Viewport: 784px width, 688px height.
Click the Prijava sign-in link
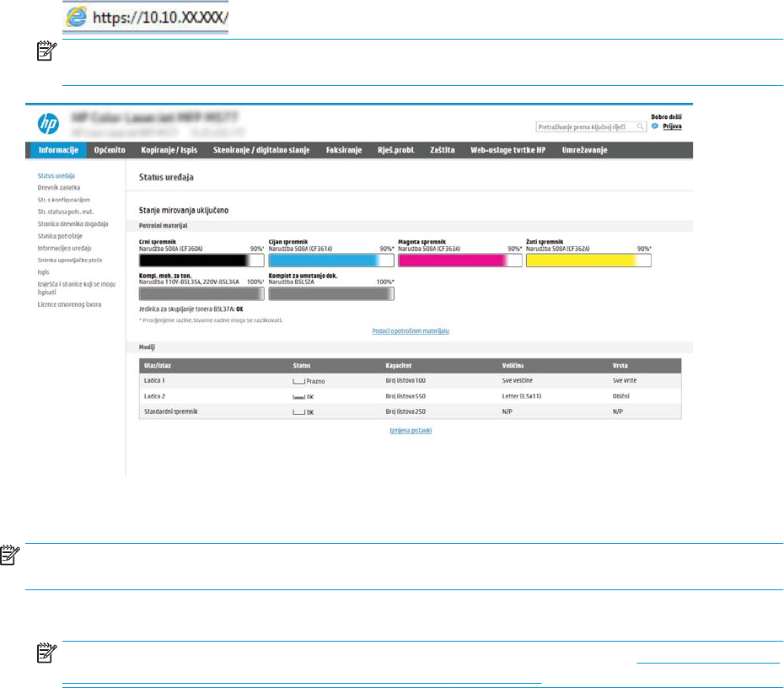672,126
